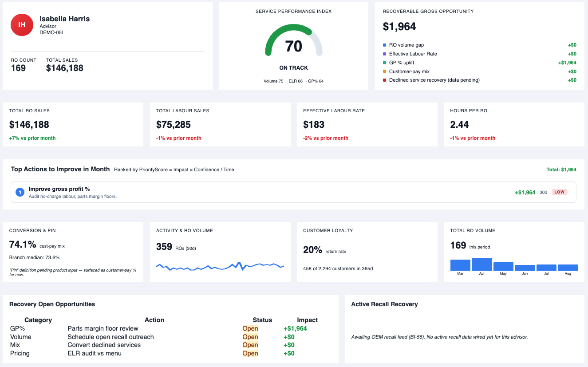Screen dimensions: 588x367
Task: Click the red IH avatar circle
Action: (x=22, y=25)
